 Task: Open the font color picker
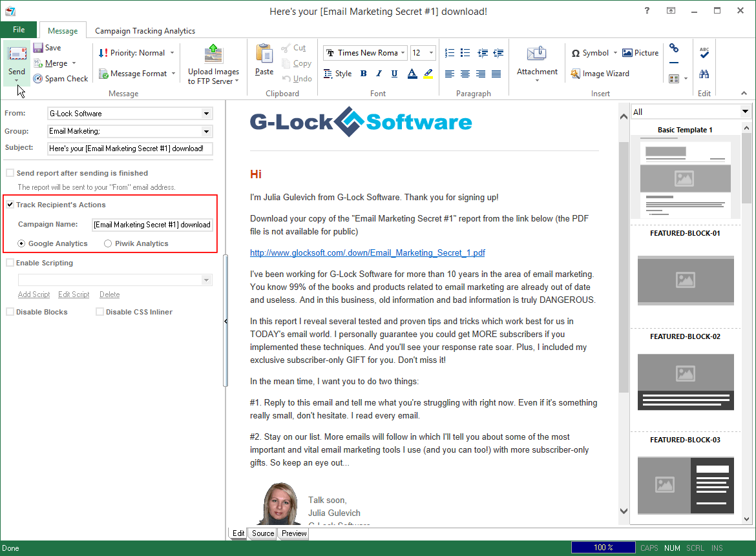click(412, 74)
